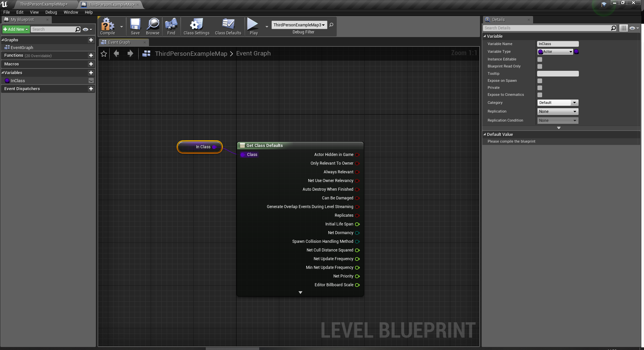Click the Class input pin
This screenshot has height=350, width=644.
243,155
